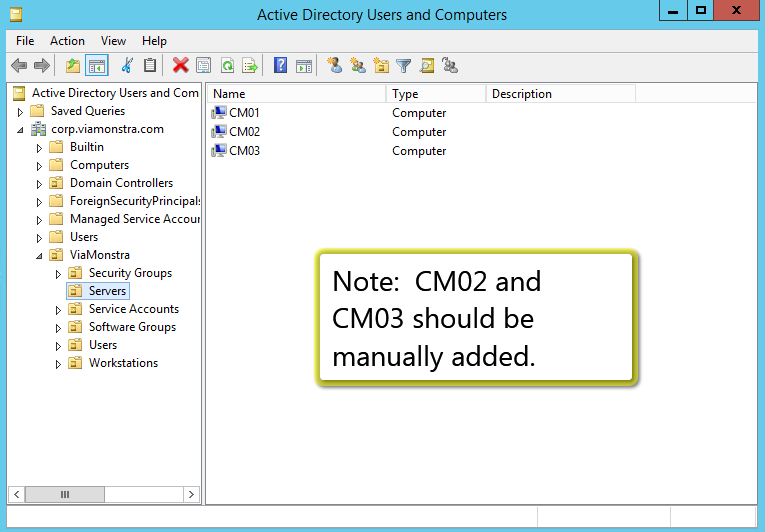Click the Export list icon
Viewport: 765px width, 532px height.
[250, 66]
